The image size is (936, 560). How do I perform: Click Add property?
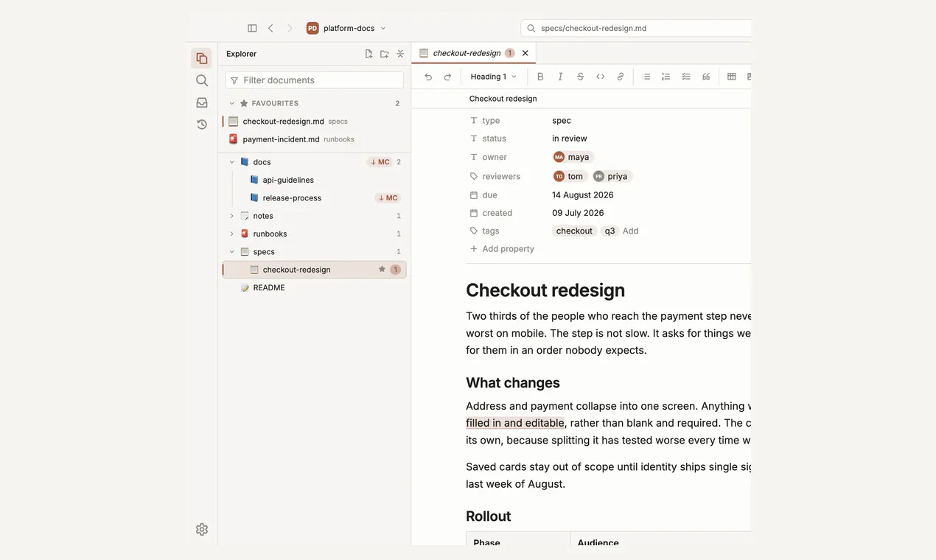(x=502, y=249)
